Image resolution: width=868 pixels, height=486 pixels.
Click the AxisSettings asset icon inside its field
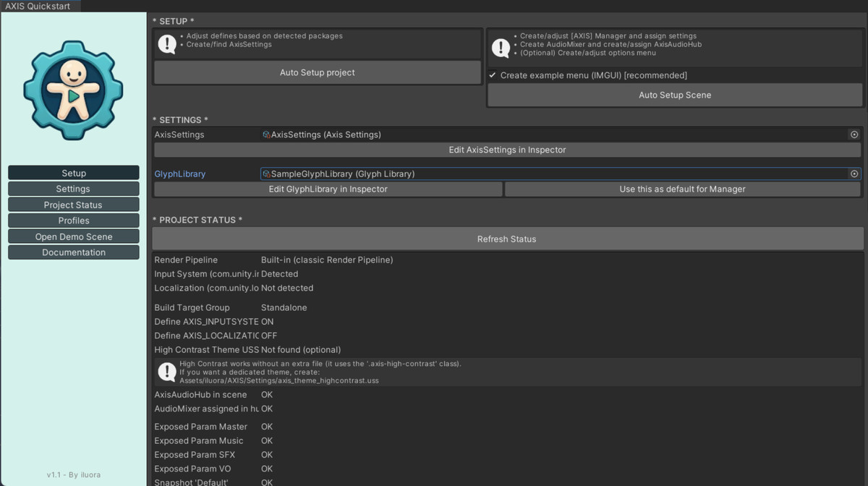tap(268, 135)
